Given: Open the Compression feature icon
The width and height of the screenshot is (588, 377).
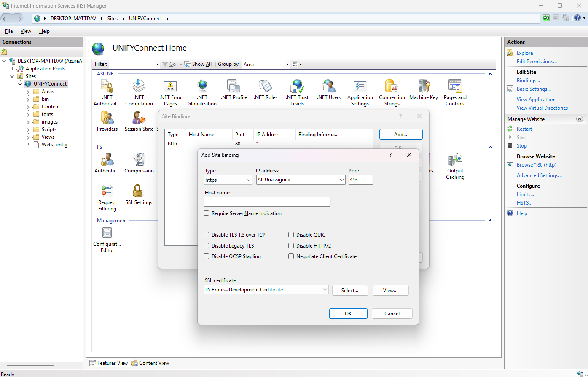Looking at the screenshot, I should click(139, 159).
